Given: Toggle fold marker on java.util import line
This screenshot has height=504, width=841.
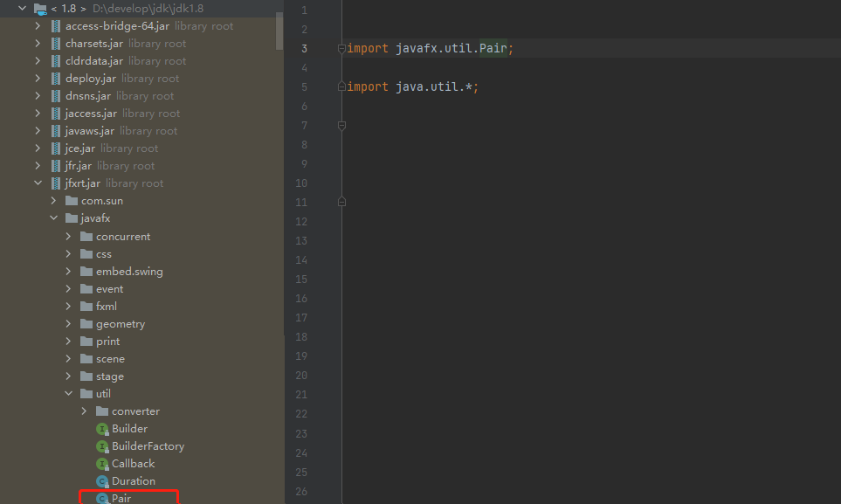Looking at the screenshot, I should pos(341,87).
